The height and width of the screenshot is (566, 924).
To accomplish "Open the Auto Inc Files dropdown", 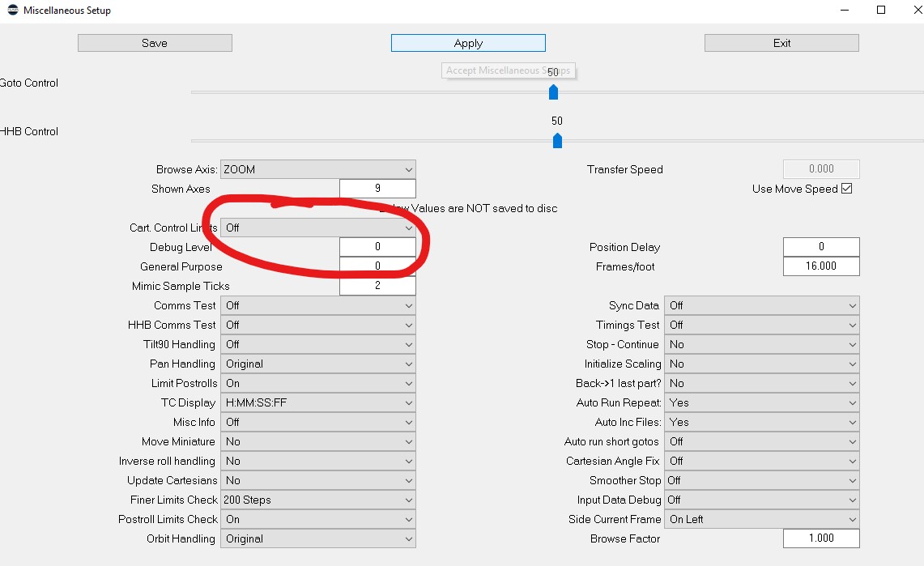I will (x=762, y=423).
